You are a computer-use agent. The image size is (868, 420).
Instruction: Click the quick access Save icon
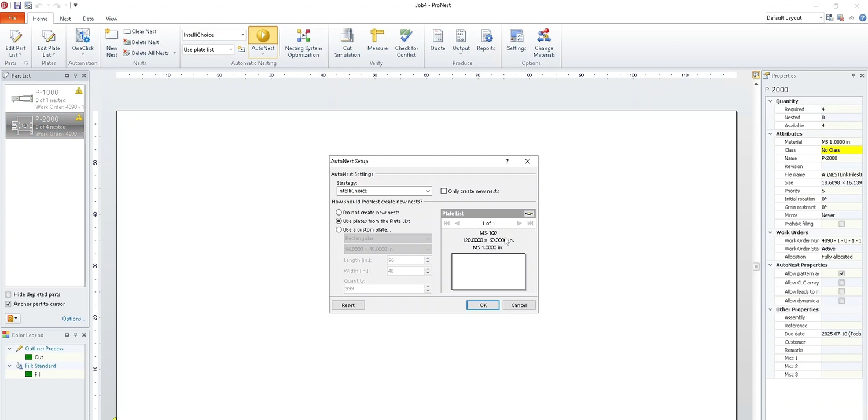[x=17, y=5]
